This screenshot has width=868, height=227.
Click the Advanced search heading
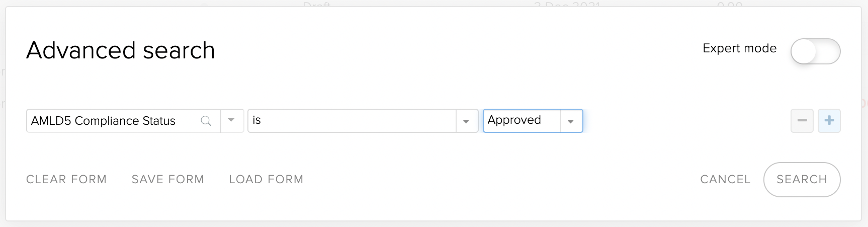(121, 50)
